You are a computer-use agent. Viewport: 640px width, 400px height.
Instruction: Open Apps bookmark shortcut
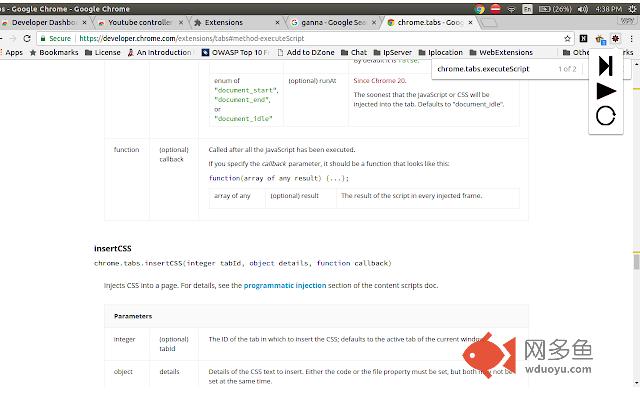(12, 52)
